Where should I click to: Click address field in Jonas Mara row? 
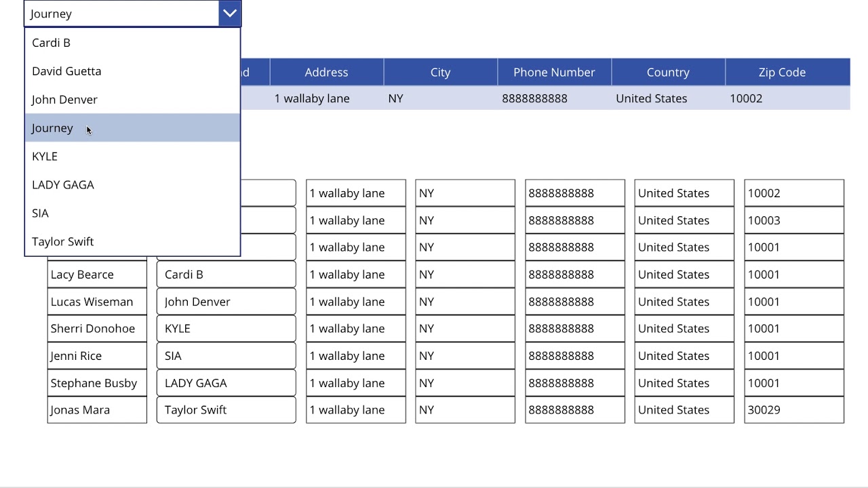(356, 410)
